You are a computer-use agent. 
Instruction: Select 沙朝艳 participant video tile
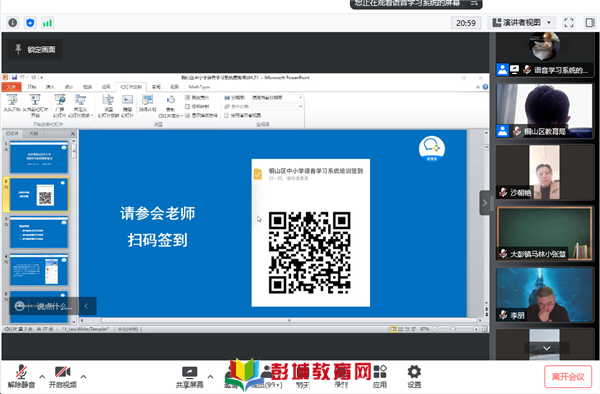544,172
